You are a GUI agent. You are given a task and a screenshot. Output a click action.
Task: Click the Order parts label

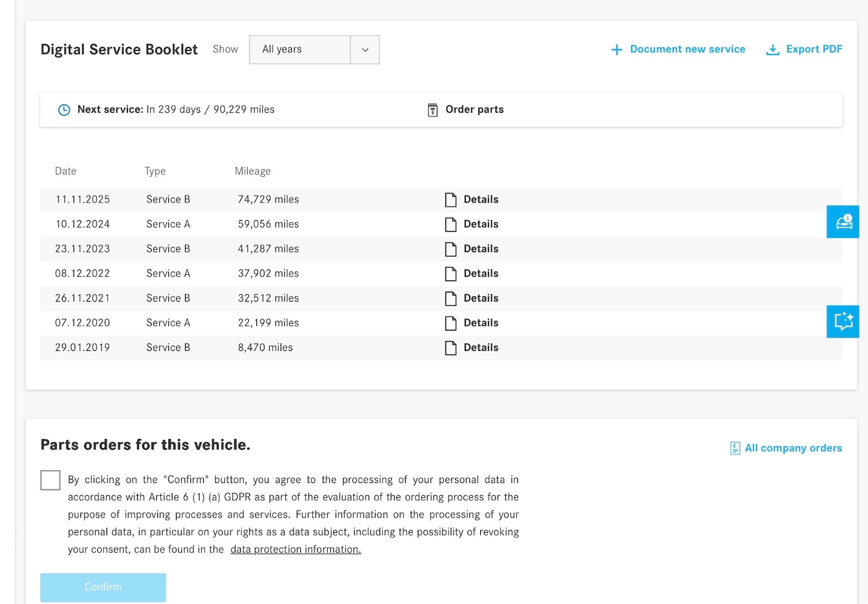pos(475,109)
